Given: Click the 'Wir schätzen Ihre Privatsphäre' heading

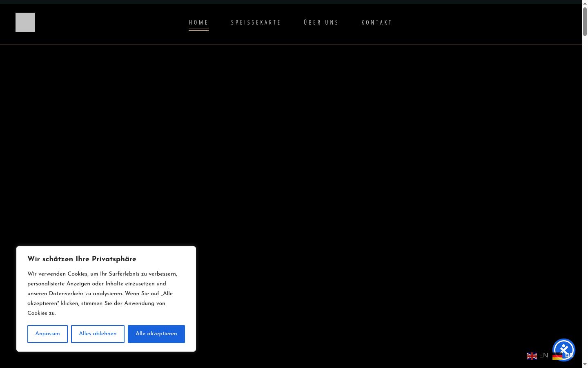Looking at the screenshot, I should [x=82, y=259].
